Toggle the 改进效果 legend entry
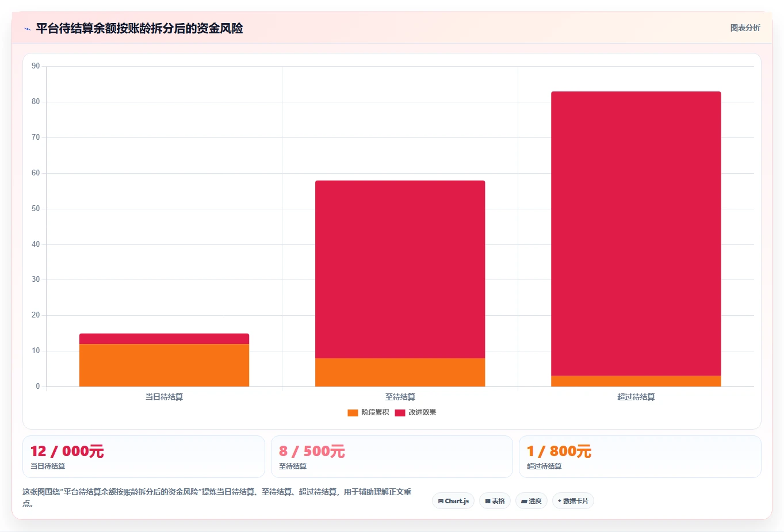The image size is (784, 532). [x=415, y=412]
